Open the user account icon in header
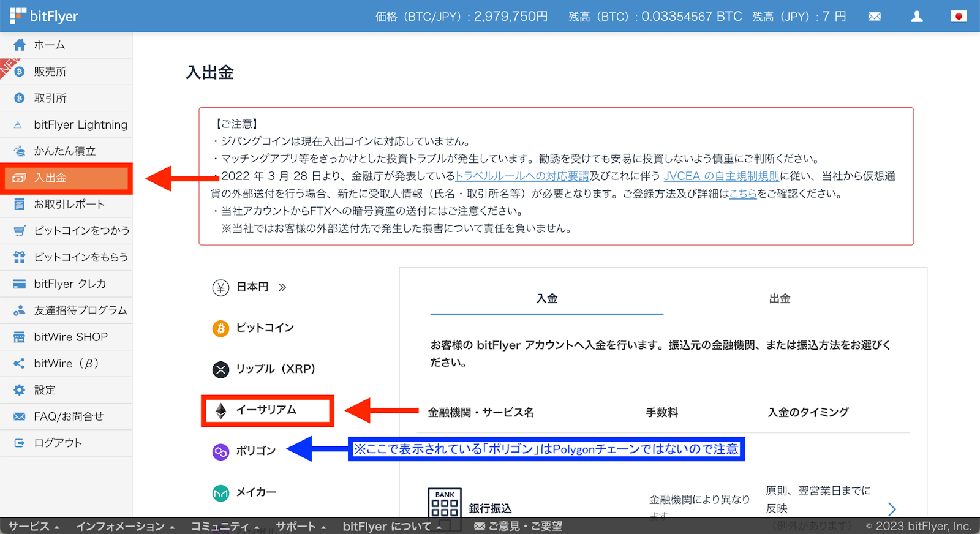Image resolution: width=980 pixels, height=534 pixels. pos(917,17)
